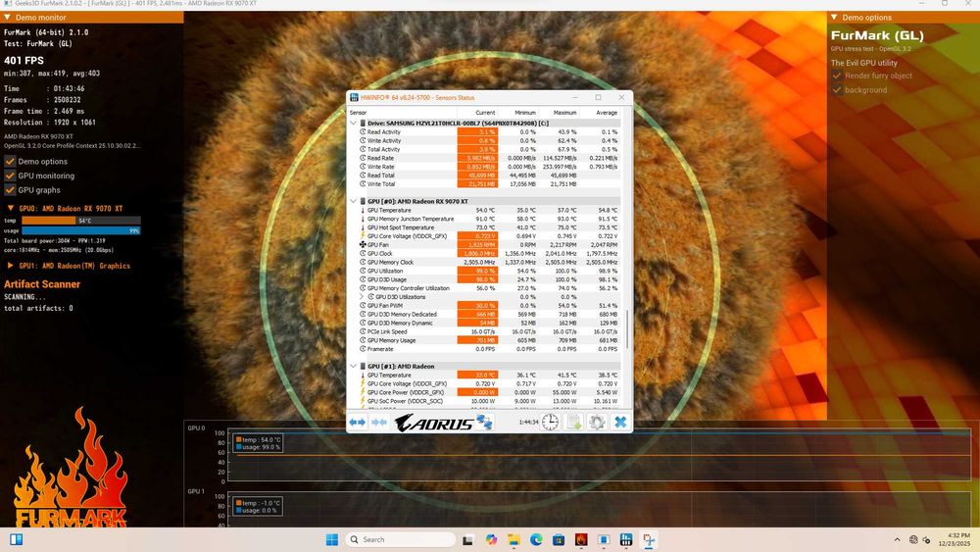Click GPU 1 graph legend box
The image size is (980, 552).
click(x=258, y=506)
